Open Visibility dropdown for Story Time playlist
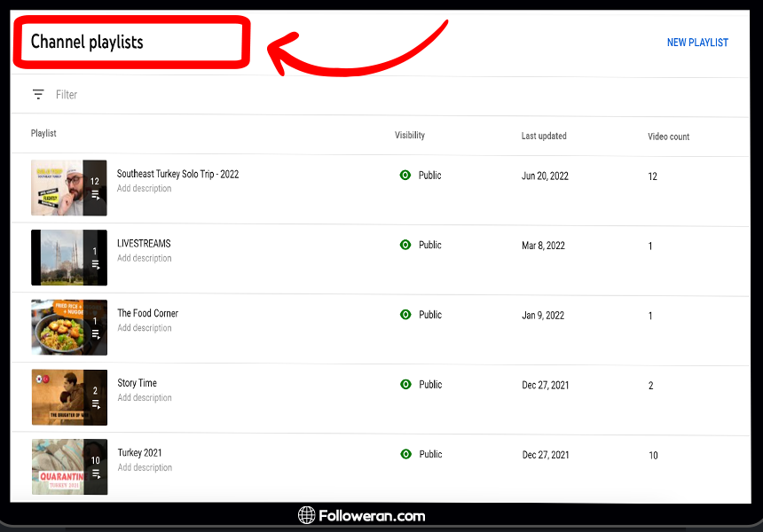 [x=430, y=385]
